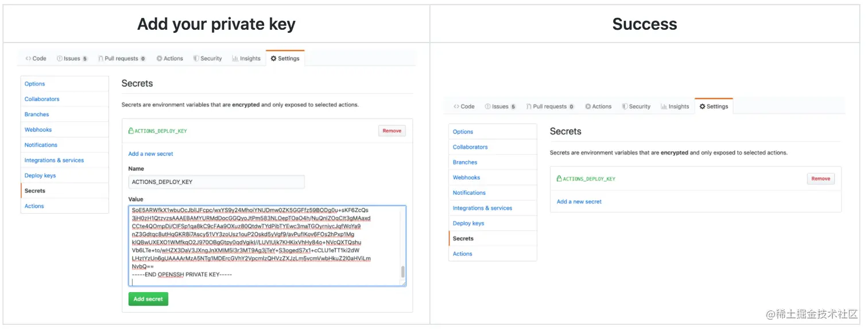Click the Insights graph icon in the left panel
868x330 pixels.
tap(235, 59)
